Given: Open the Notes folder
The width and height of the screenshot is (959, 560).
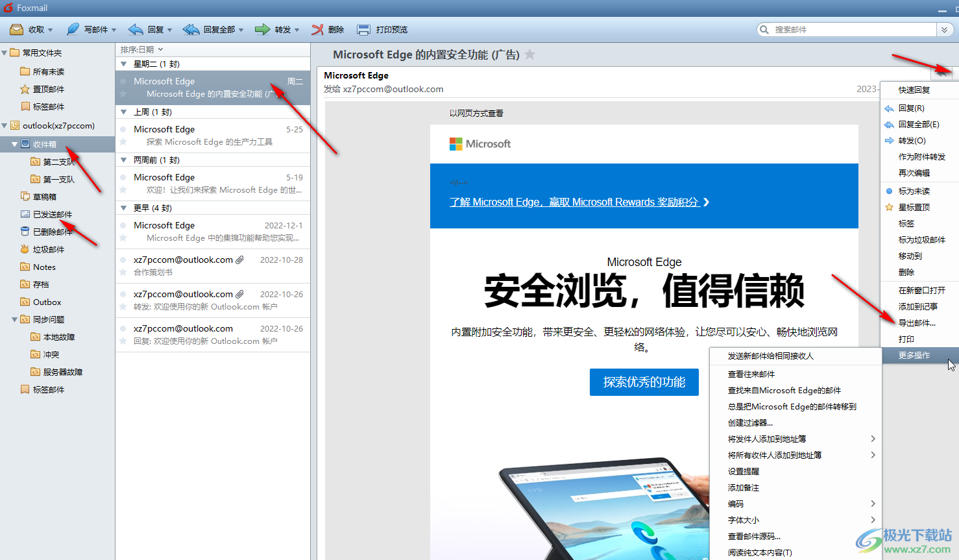Looking at the screenshot, I should 44,267.
